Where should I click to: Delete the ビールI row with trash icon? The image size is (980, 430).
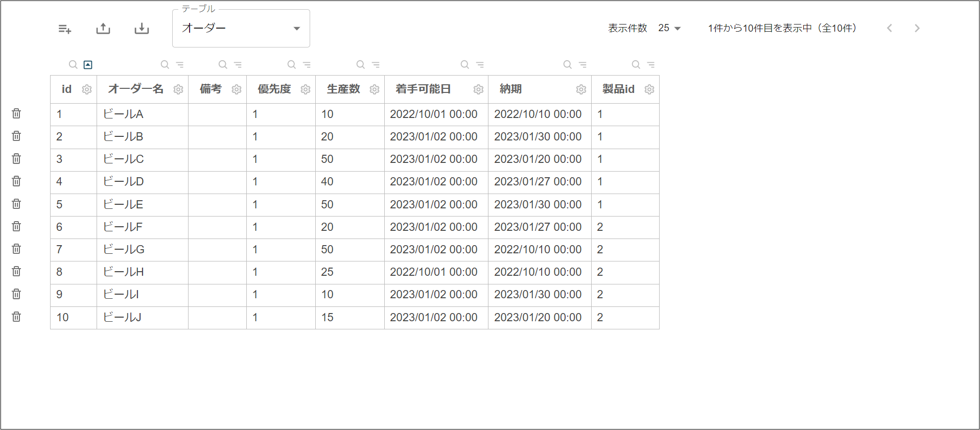[x=16, y=294]
